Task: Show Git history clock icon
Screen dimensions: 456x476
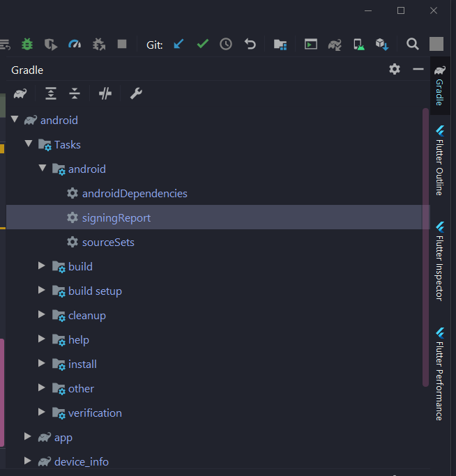Action: (226, 44)
